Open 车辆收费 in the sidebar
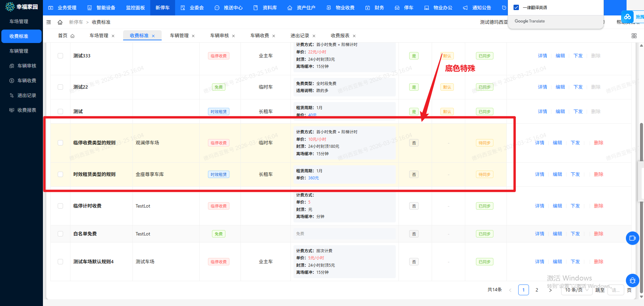The image size is (644, 306). 26,81
